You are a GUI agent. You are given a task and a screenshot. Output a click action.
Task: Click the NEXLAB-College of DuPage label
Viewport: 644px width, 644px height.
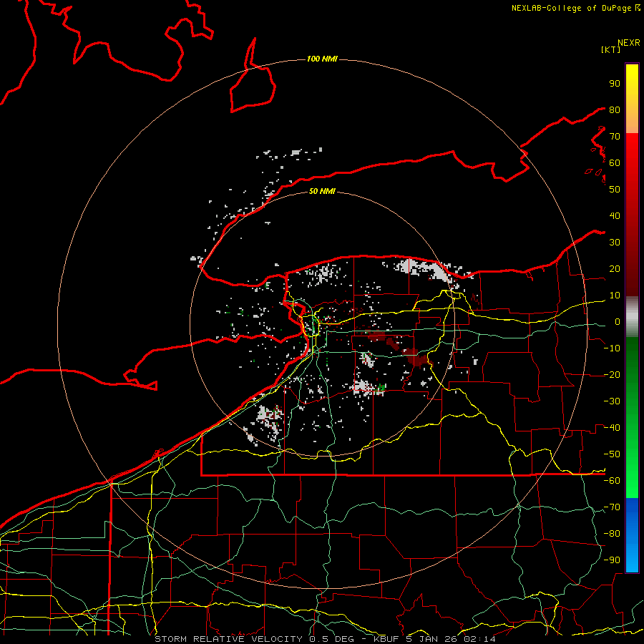(575, 8)
